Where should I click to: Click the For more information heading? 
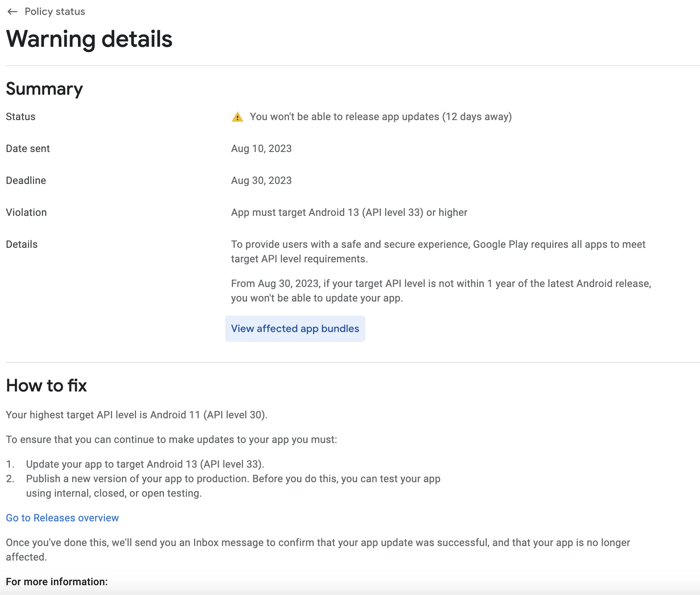pyautogui.click(x=57, y=582)
